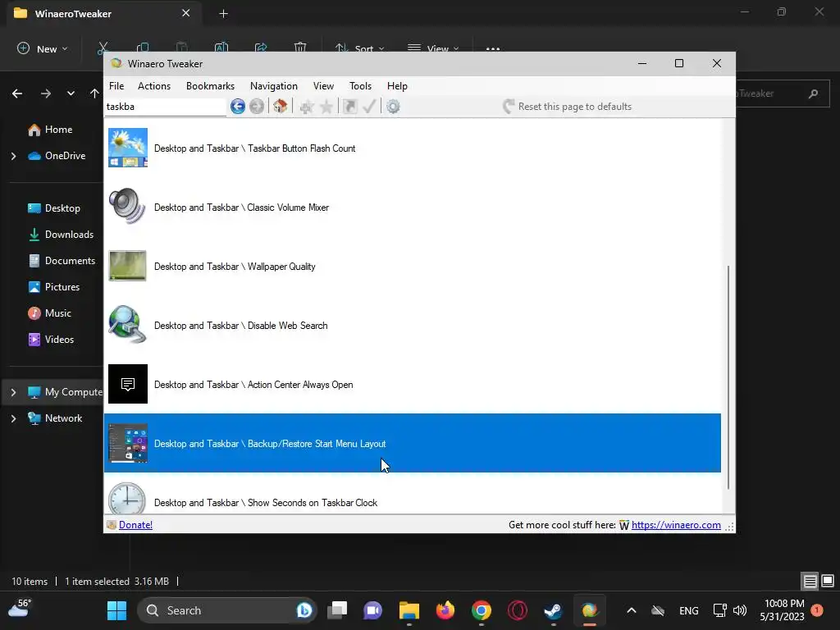Click the add bookmark star-plus icon

coord(307,107)
